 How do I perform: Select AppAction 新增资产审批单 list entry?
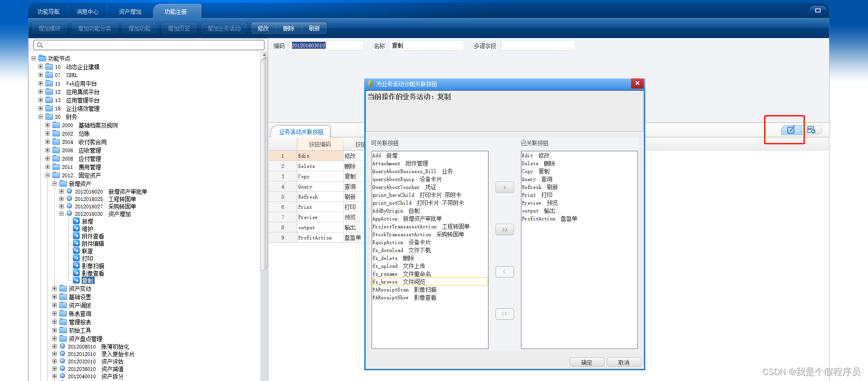[x=430, y=219]
